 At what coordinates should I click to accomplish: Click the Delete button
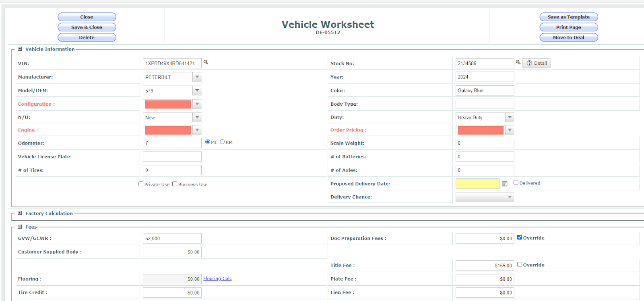[x=87, y=37]
